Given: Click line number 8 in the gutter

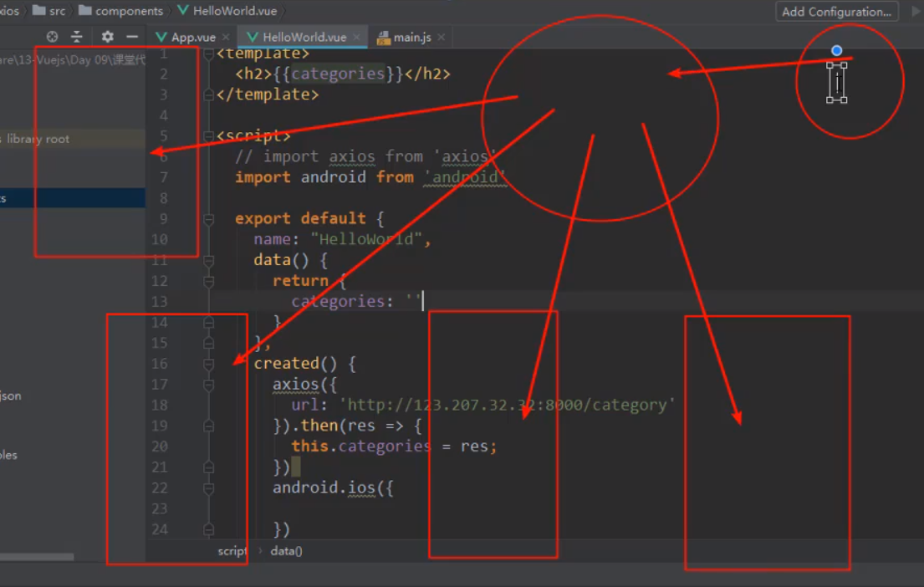Looking at the screenshot, I should pos(163,198).
